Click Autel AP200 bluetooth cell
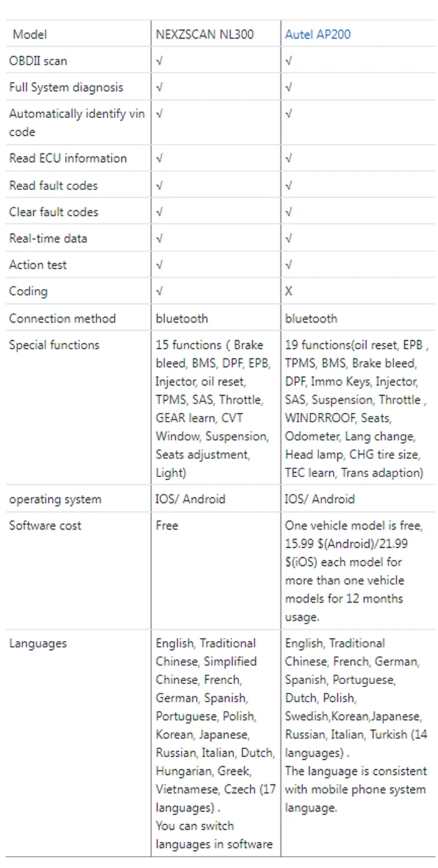 pos(312,318)
